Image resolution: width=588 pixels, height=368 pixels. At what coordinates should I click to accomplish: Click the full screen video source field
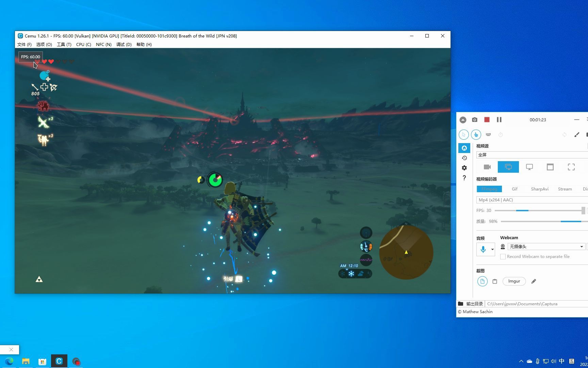(532, 155)
